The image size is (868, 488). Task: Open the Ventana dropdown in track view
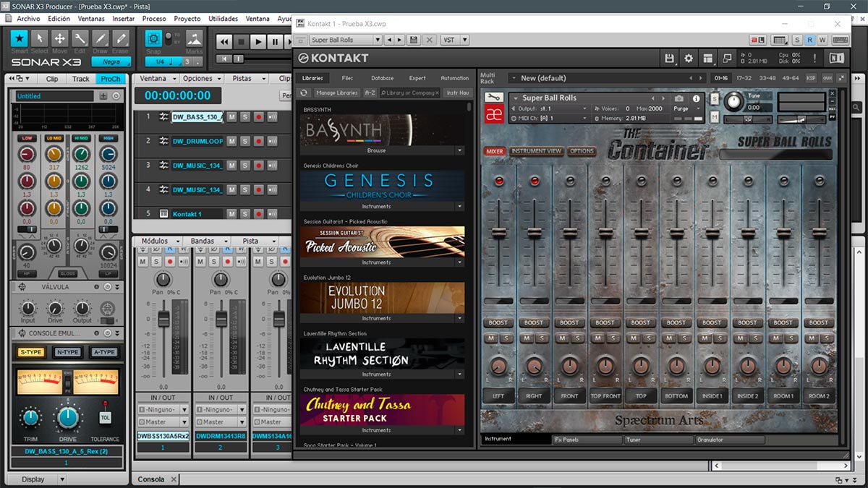(x=157, y=78)
